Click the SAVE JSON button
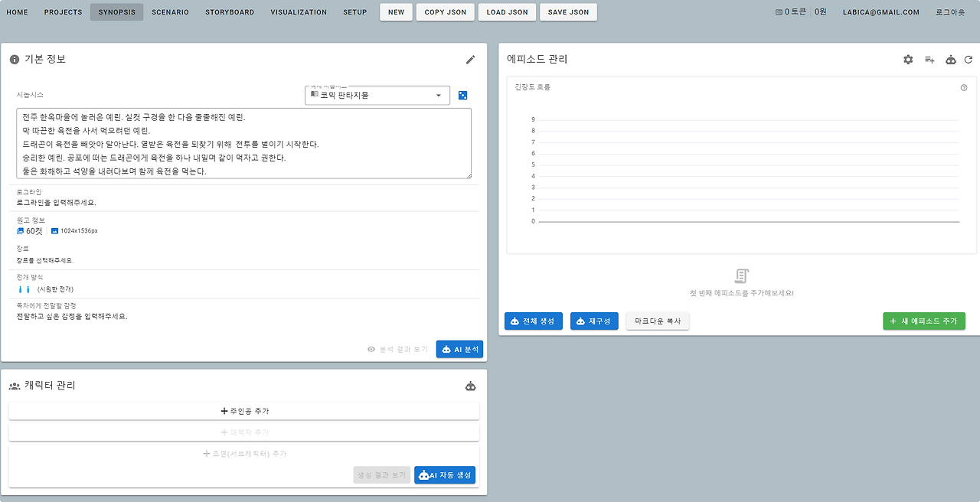Screen dimensions: 980x502 pyautogui.click(x=568, y=12)
